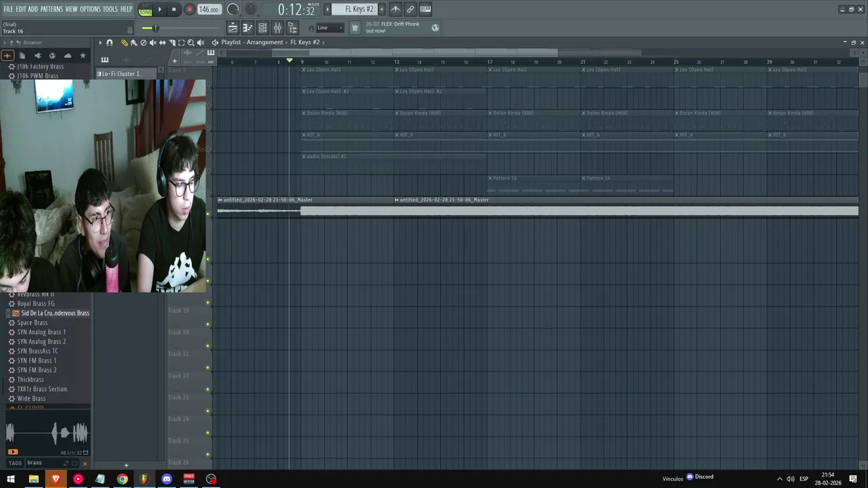The image size is (868, 488).
Task: Toggle the red Record button
Action: point(189,9)
